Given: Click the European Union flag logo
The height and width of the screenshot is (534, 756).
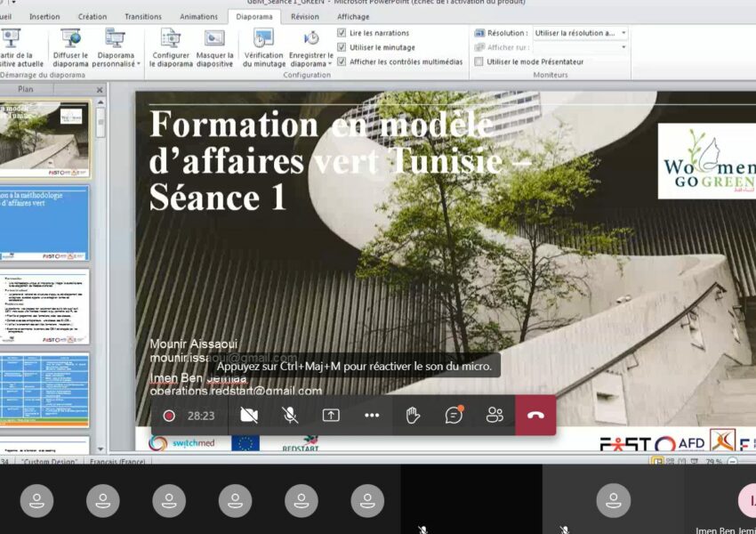Looking at the screenshot, I should [245, 443].
